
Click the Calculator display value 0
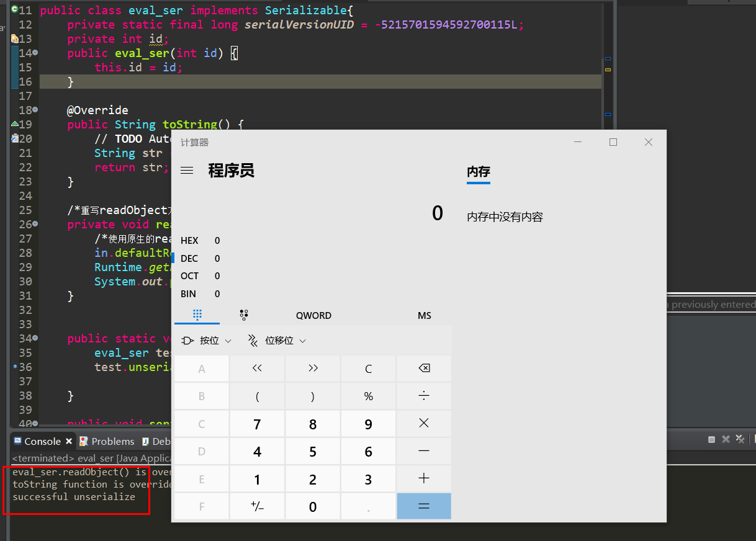[x=438, y=213]
